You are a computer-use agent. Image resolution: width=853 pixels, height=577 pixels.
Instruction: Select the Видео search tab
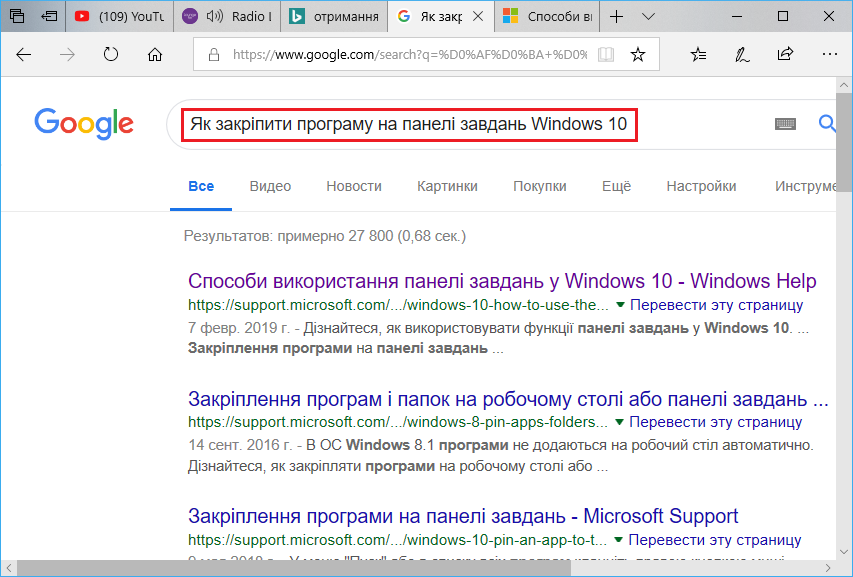[x=270, y=186]
